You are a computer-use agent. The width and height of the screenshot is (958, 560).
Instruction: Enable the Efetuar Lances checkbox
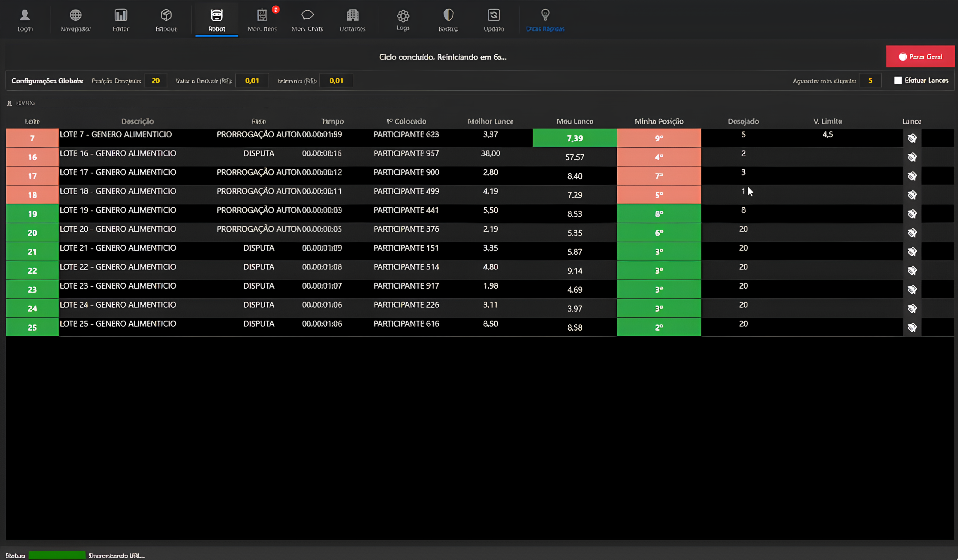tap(898, 80)
